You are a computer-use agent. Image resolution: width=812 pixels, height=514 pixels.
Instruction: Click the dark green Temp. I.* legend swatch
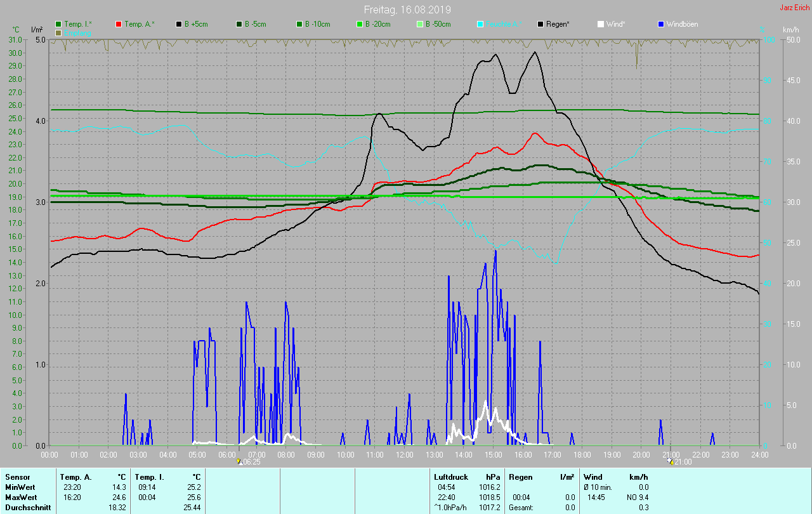59,24
